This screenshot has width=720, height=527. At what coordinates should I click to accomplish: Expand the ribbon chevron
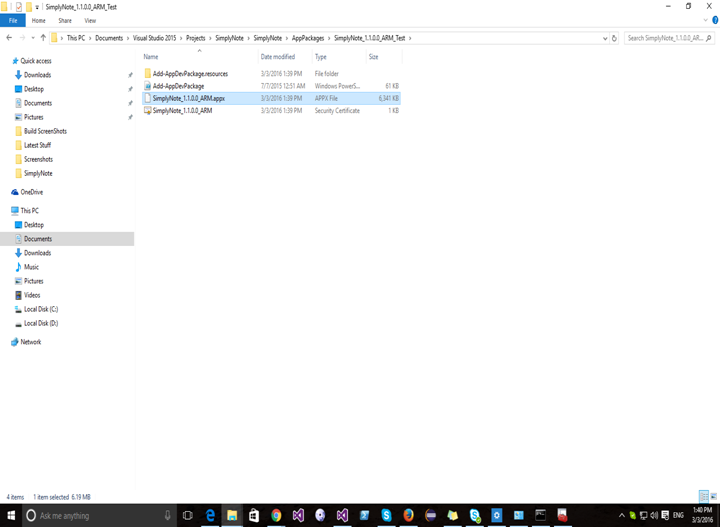[705, 20]
